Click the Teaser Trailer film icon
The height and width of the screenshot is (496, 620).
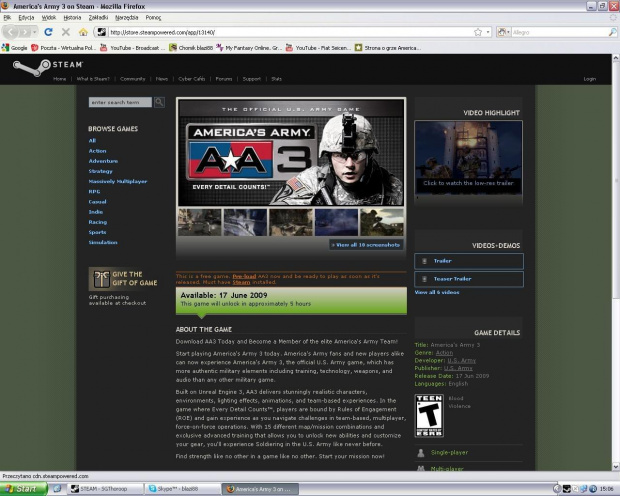(425, 279)
